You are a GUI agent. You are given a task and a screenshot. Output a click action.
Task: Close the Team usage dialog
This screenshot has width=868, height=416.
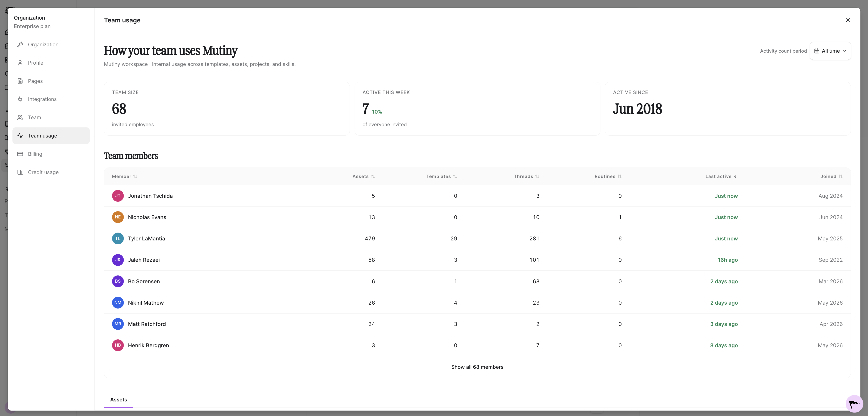point(848,20)
